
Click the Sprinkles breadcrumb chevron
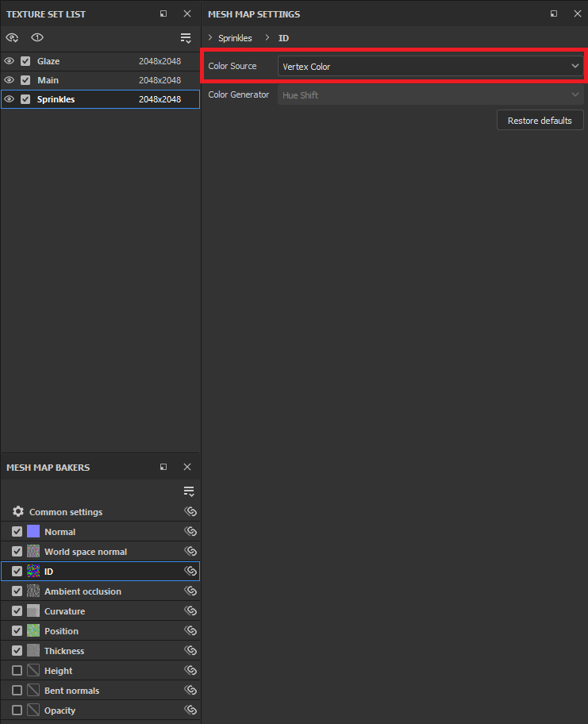click(210, 38)
